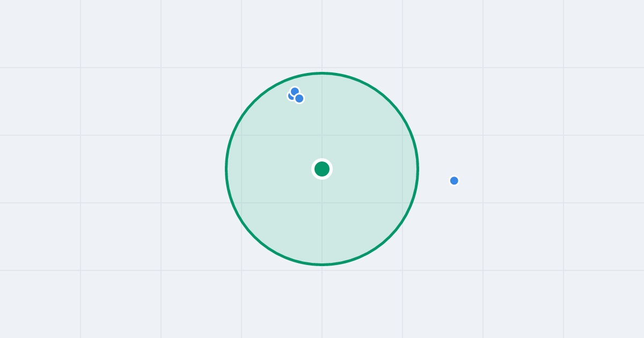The height and width of the screenshot is (338, 644).
Task: Click the green circle border at its lowest point
Action: (x=322, y=264)
